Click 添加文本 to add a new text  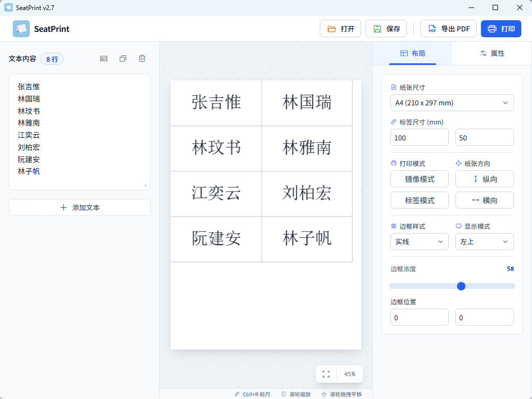pyautogui.click(x=79, y=207)
